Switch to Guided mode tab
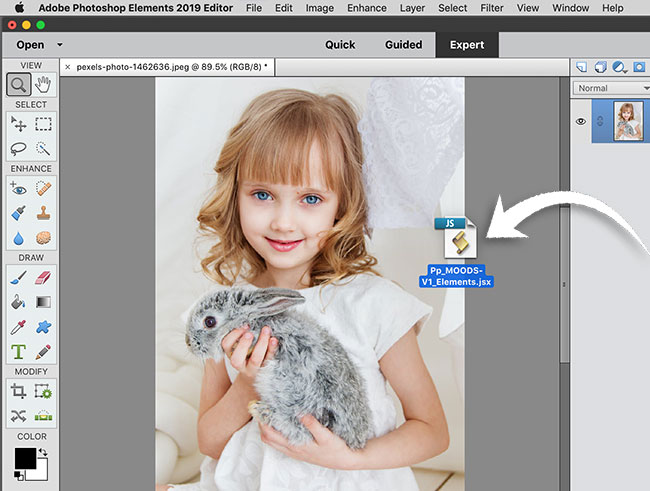The image size is (650, 491). 403,45
